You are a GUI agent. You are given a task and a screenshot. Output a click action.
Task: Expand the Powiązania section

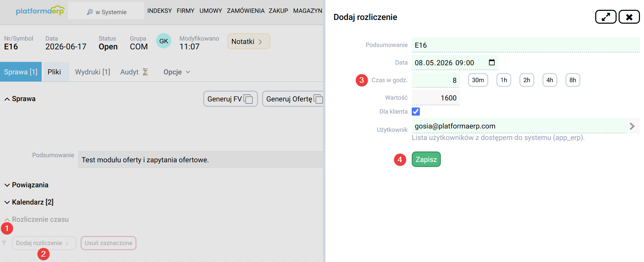click(x=26, y=185)
